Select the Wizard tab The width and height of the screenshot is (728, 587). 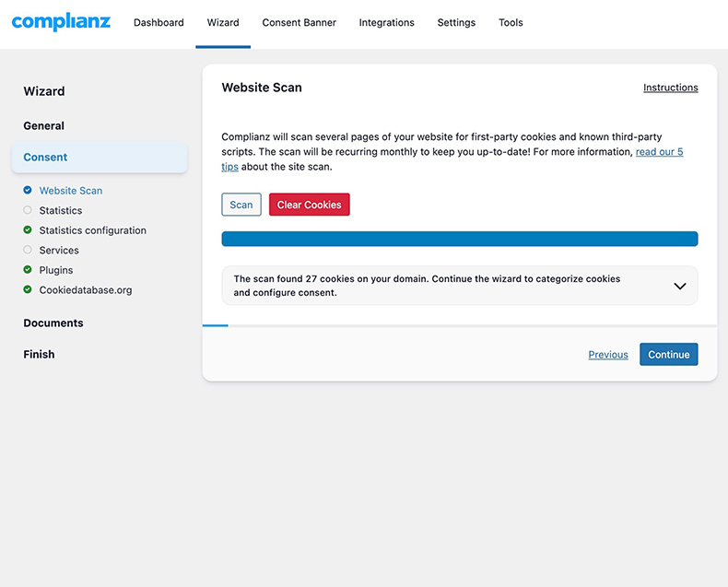click(223, 22)
